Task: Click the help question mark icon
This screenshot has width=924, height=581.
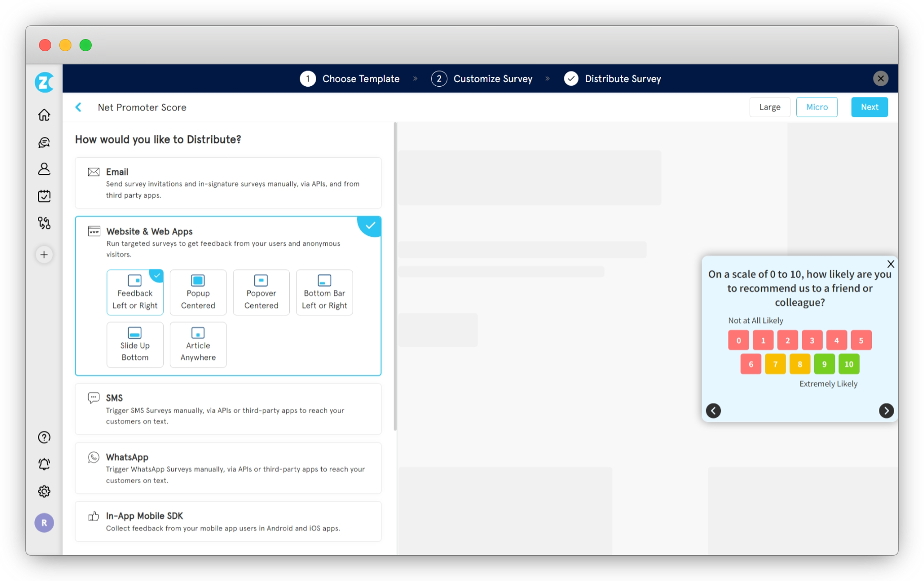Action: click(x=44, y=437)
